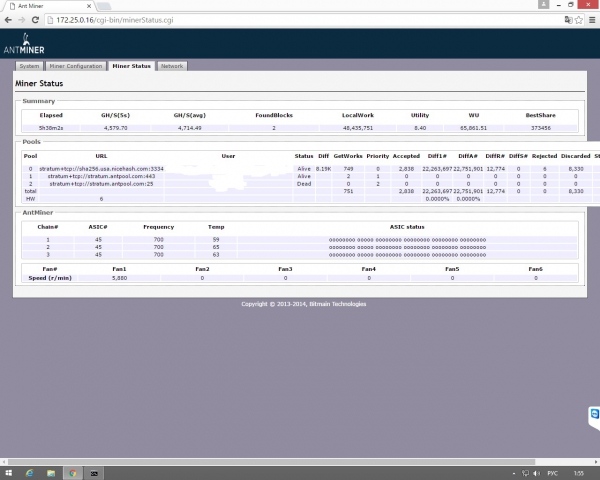Image resolution: width=600 pixels, height=480 pixels.
Task: Open a new browser tab
Action: point(104,6)
